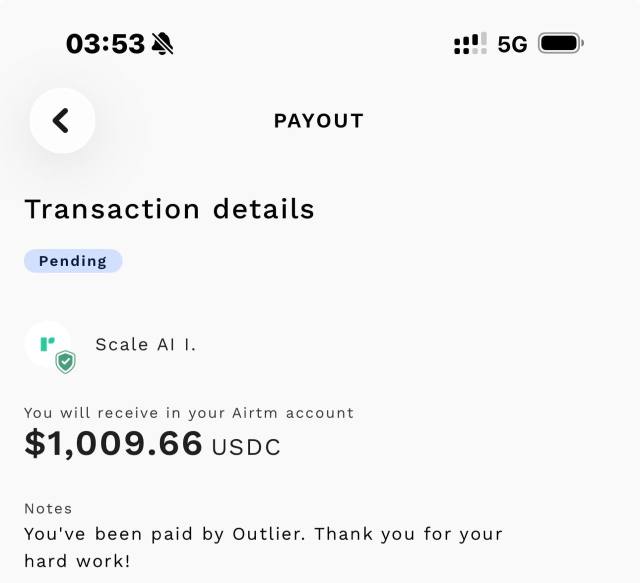Tap the "You will receive" account label
This screenshot has width=640, height=583.
tap(189, 412)
